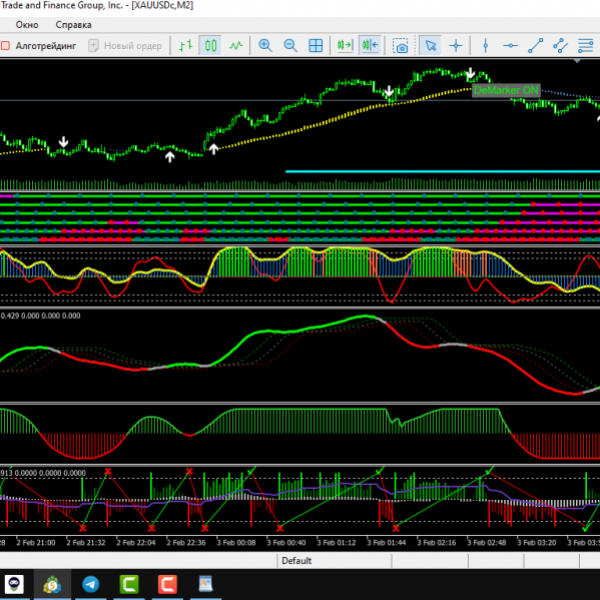Switch to line chart view
The image size is (600, 600).
[236, 45]
